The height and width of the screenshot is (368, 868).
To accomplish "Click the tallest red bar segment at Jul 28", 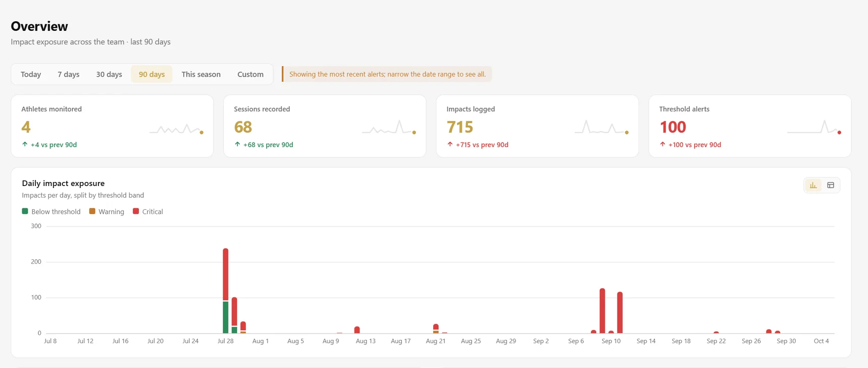I will (x=225, y=274).
